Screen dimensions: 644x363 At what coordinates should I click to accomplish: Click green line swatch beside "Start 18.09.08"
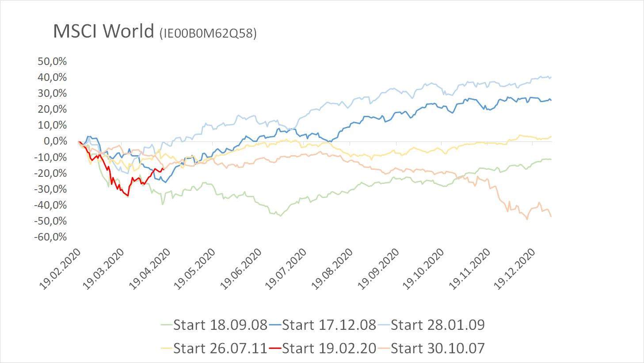click(x=167, y=325)
